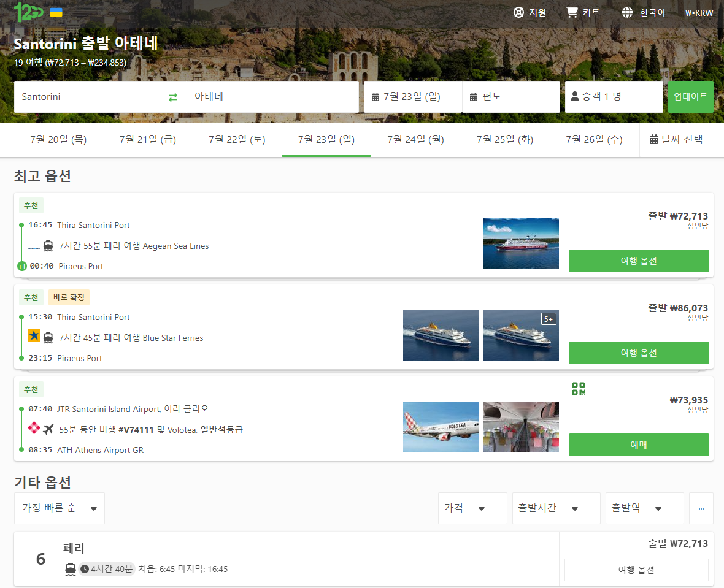Select the 7월 22일 (토) date tab

(x=237, y=139)
